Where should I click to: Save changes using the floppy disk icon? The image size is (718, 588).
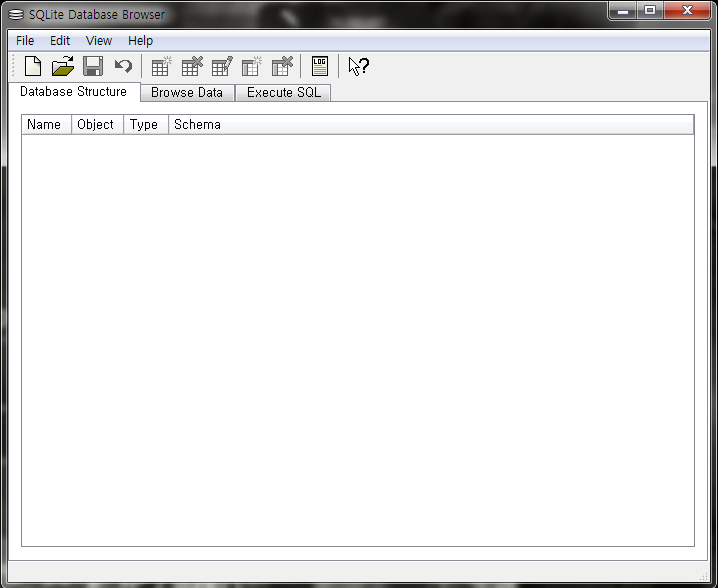pos(93,66)
